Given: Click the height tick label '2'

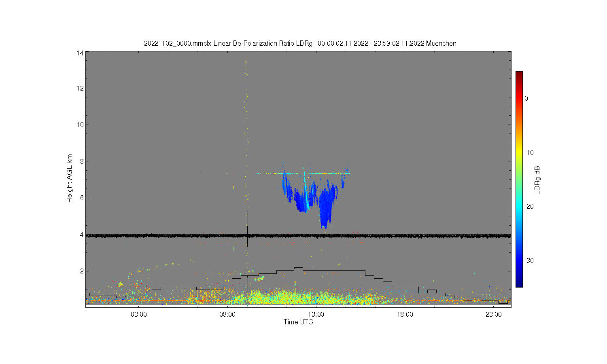Looking at the screenshot, I should pos(82,271).
